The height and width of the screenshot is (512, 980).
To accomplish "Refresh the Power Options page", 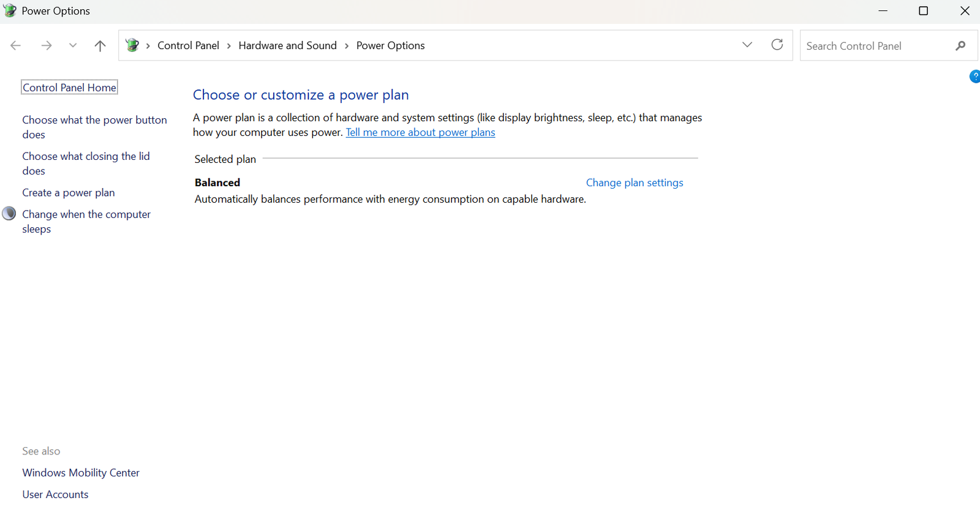I will (x=777, y=45).
